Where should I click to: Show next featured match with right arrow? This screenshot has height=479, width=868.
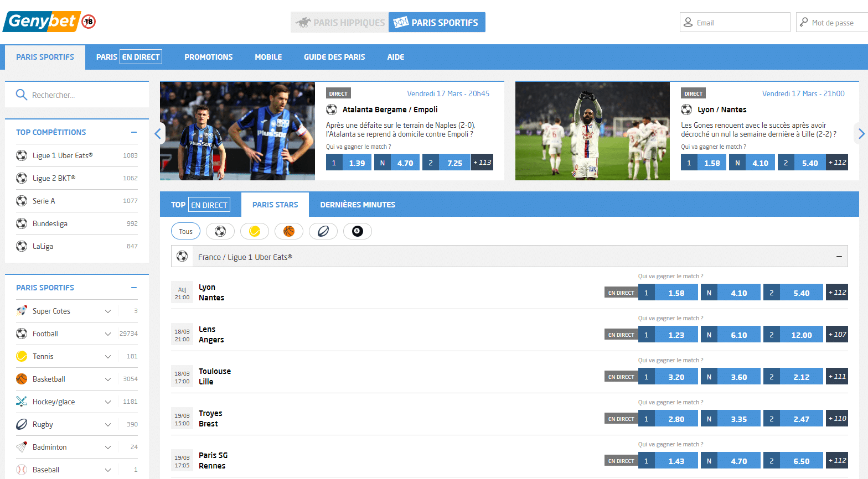861,133
